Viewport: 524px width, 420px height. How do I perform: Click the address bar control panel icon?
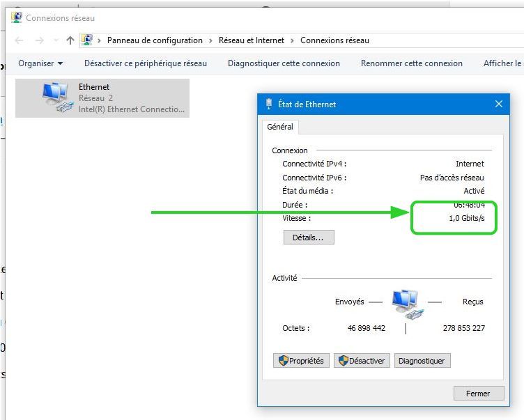click(87, 40)
